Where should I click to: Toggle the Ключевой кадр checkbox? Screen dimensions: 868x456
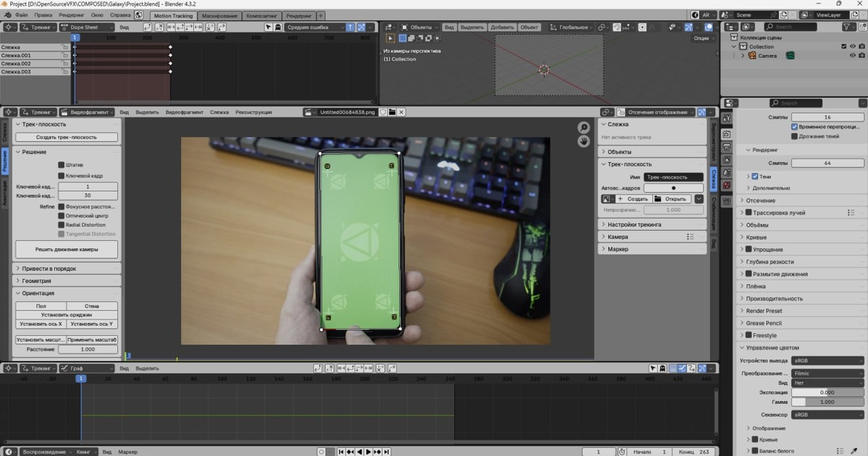tap(61, 176)
